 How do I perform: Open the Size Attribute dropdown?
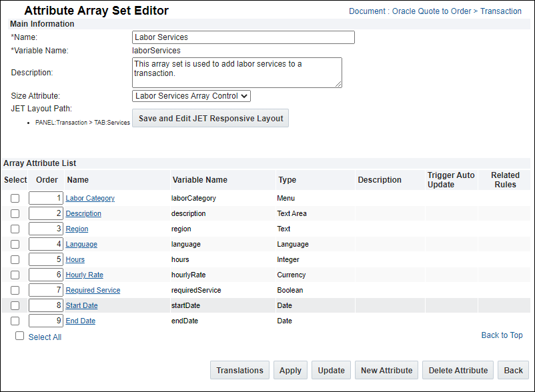191,95
